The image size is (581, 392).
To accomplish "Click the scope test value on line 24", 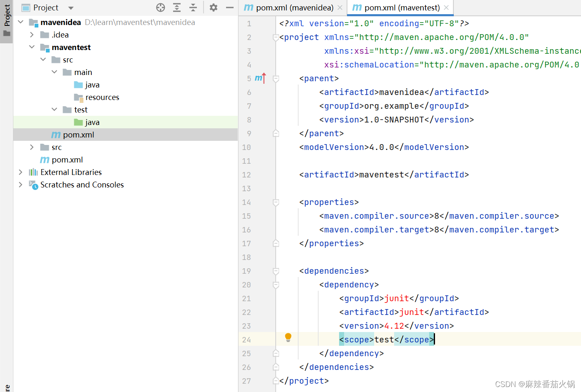I will pyautogui.click(x=384, y=340).
